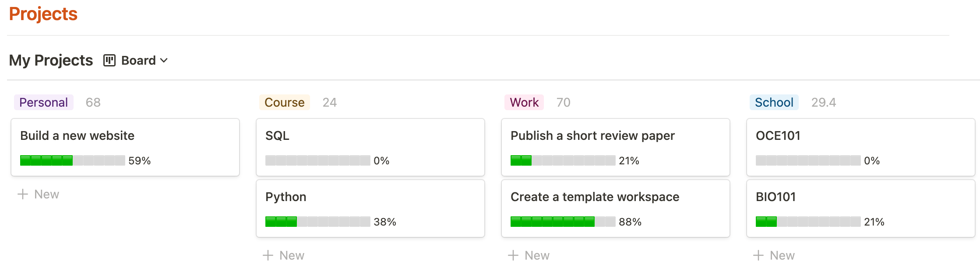The width and height of the screenshot is (980, 271).
Task: Expand the Board view dropdown chevron
Action: click(164, 60)
